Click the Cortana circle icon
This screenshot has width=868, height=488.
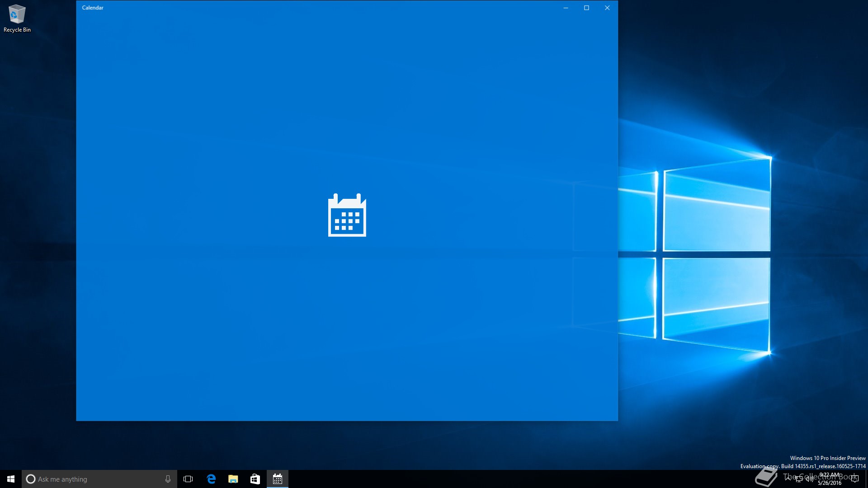[x=31, y=479]
